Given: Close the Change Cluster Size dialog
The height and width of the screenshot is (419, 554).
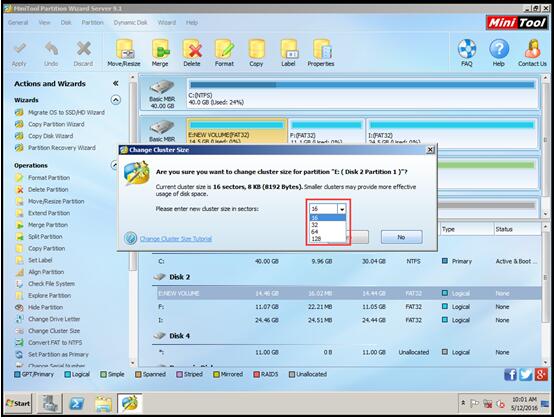Looking at the screenshot, I should [430, 150].
